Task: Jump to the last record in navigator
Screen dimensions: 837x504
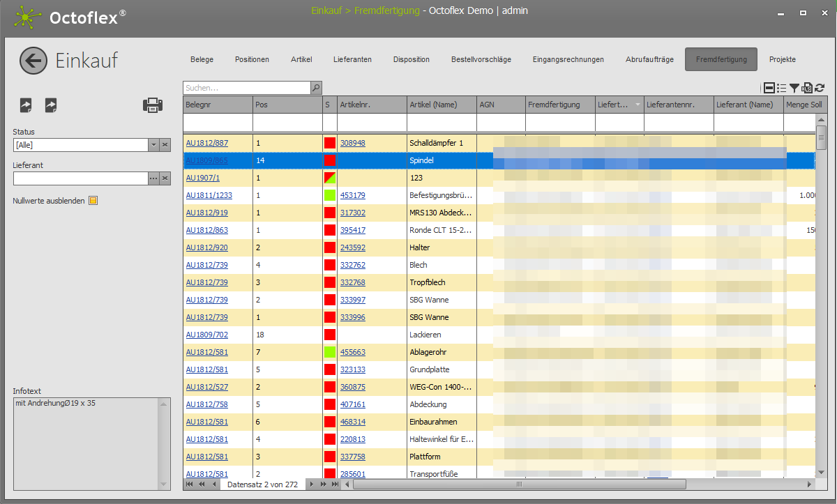Action: [x=335, y=484]
